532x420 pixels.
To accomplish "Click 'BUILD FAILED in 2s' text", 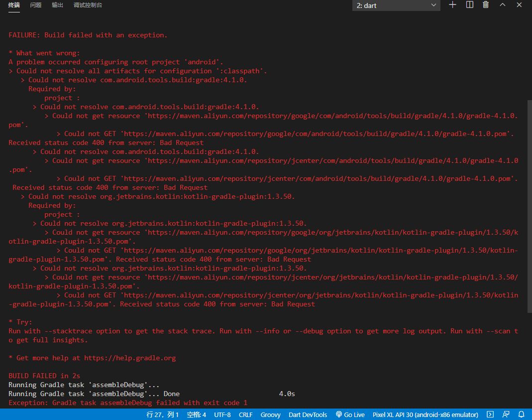I will pyautogui.click(x=44, y=376).
